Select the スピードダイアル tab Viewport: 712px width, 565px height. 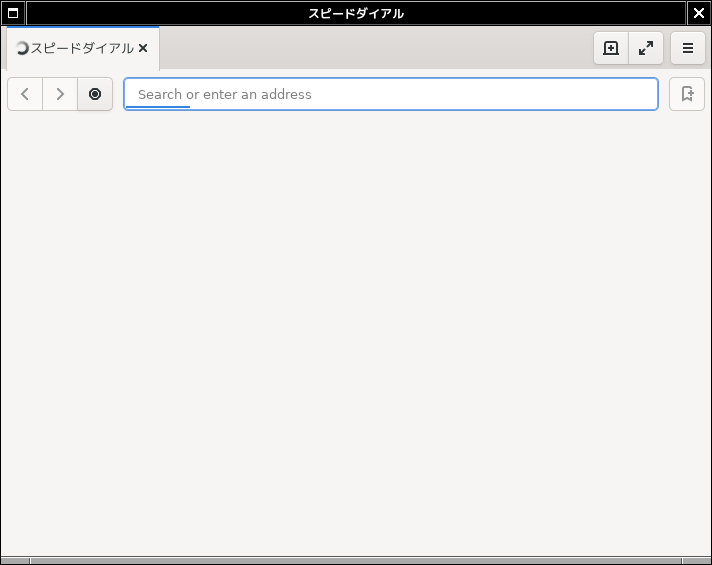point(83,48)
